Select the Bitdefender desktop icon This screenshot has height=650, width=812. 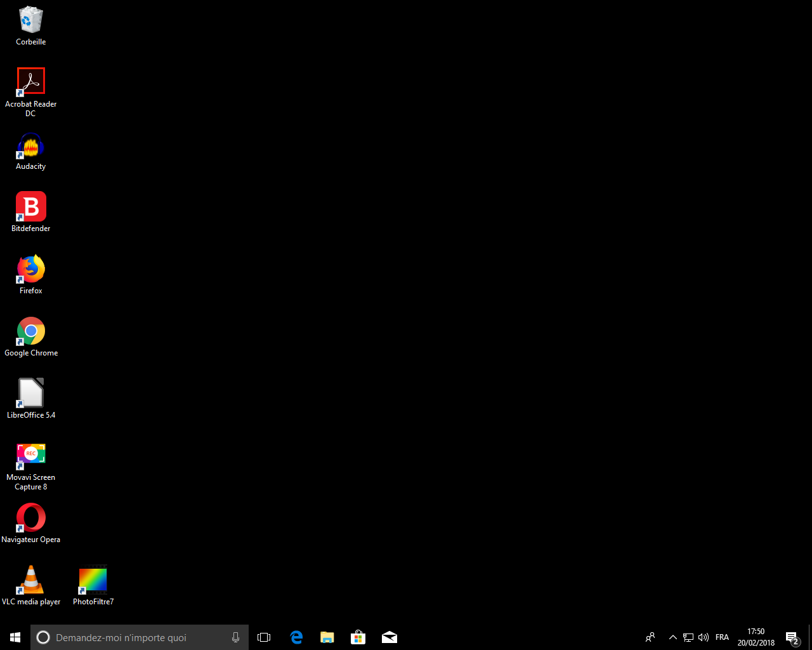tap(30, 212)
